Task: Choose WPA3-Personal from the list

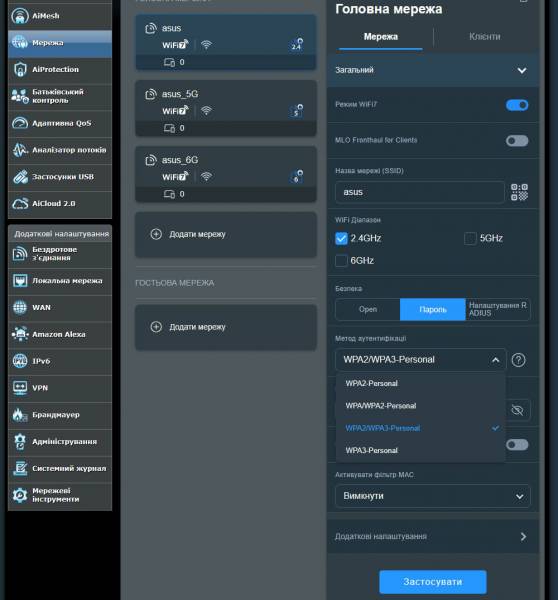Action: [421, 450]
